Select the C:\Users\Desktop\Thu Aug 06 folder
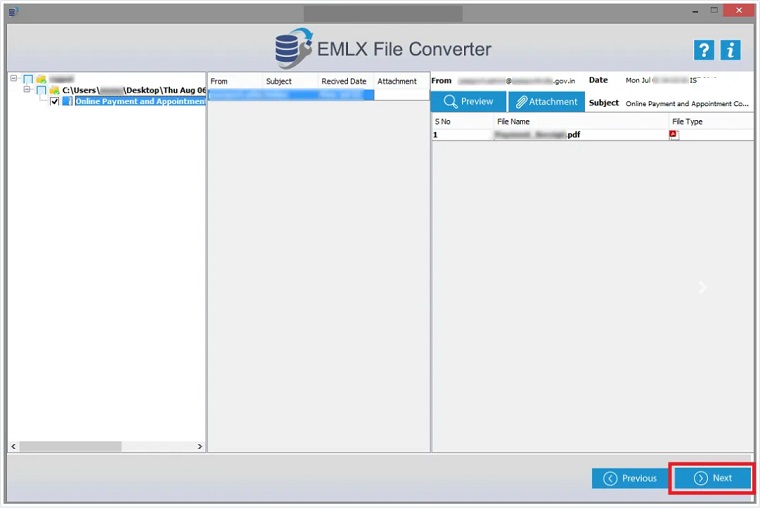Screen dimensions: 760x508 134,90
